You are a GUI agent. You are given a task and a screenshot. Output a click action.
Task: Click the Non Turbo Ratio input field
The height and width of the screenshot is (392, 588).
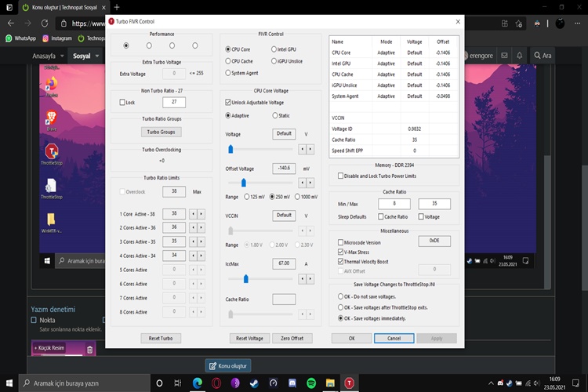click(x=174, y=102)
